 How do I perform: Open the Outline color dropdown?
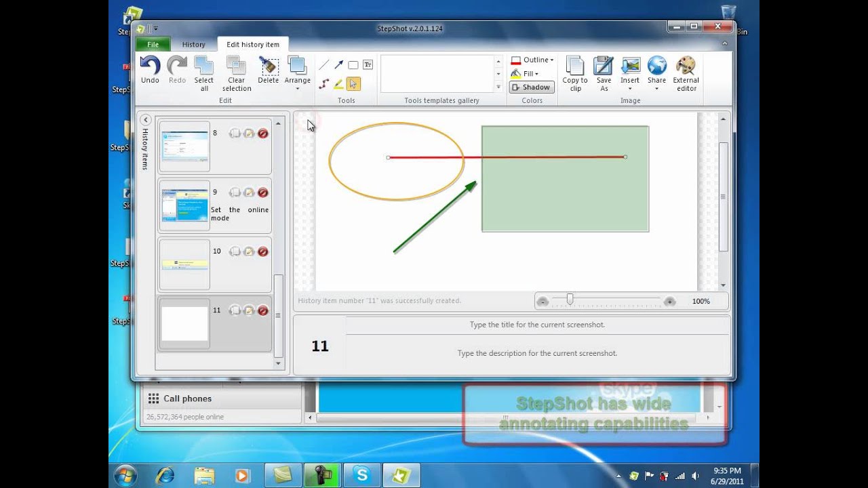pos(532,60)
